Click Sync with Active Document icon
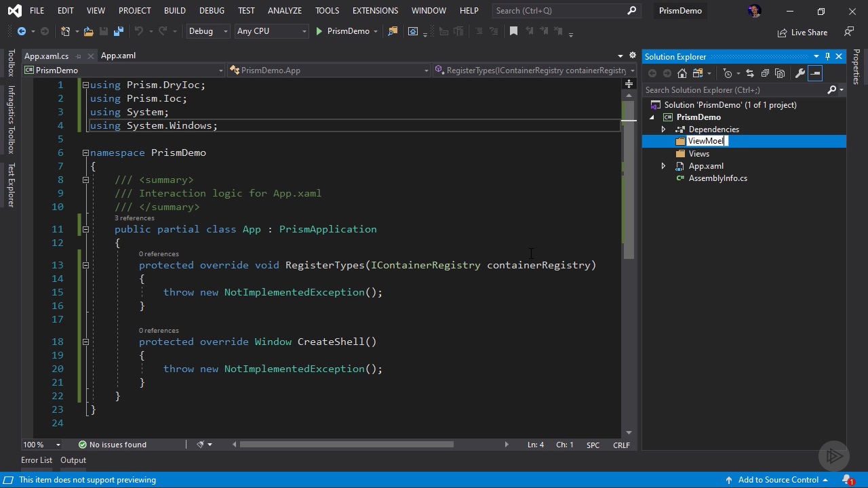 750,73
